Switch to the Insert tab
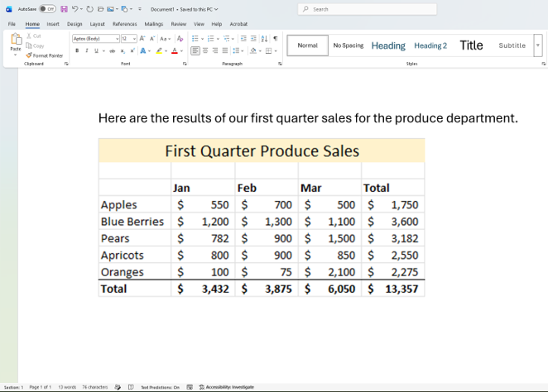548x392 pixels. pyautogui.click(x=53, y=24)
